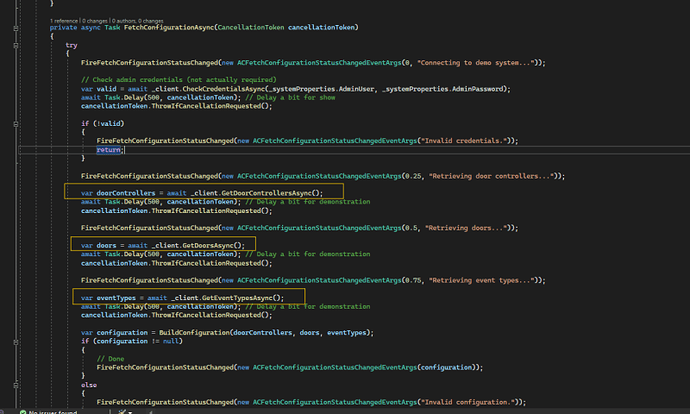
Task: Click the 'doorControllers' variable declaration
Action: 126,193
